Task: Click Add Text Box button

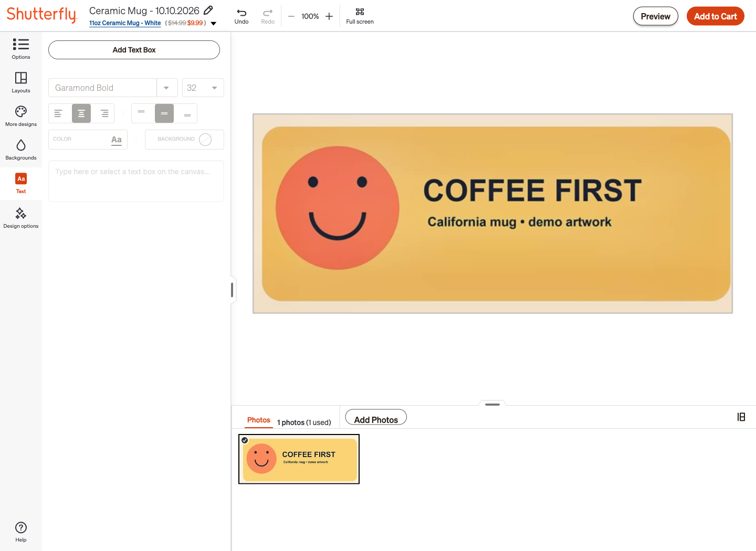Action: pyautogui.click(x=134, y=50)
